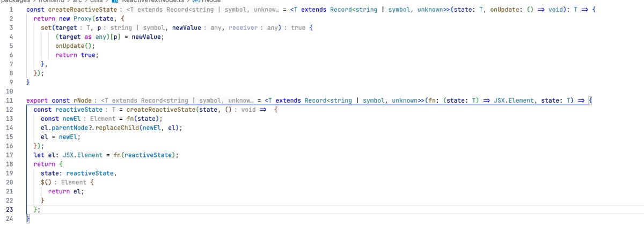Click the export keyword on line 11
Screen dimensions: 644x238
pos(38,100)
